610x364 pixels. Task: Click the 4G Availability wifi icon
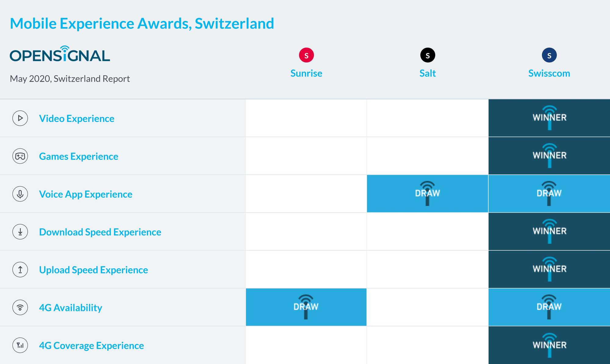20,307
